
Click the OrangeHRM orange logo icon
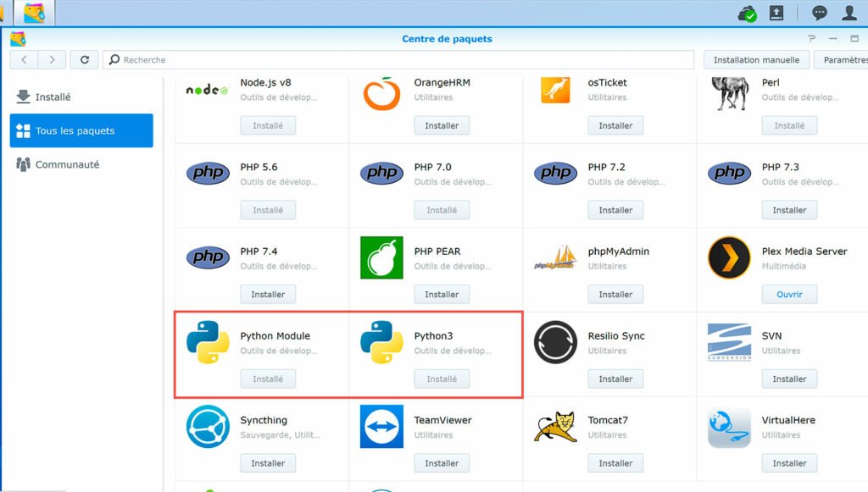[381, 93]
